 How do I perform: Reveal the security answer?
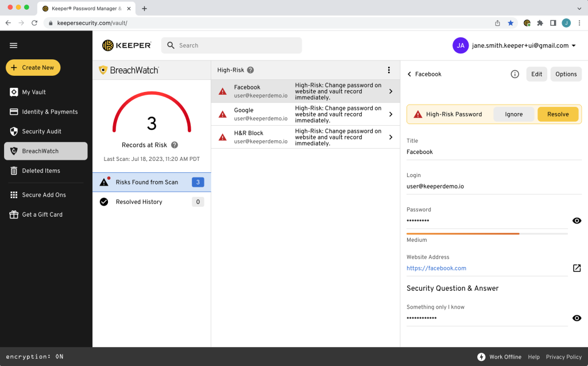click(577, 318)
